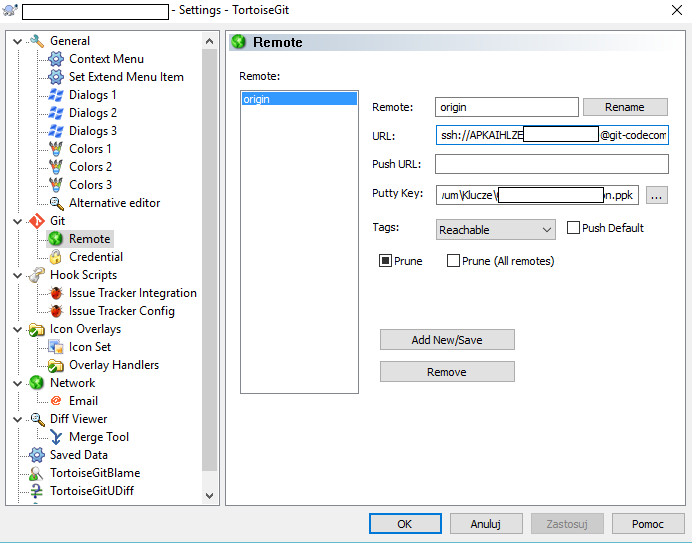The width and height of the screenshot is (692, 543).
Task: Click the Credential folder icon
Action: 56,257
